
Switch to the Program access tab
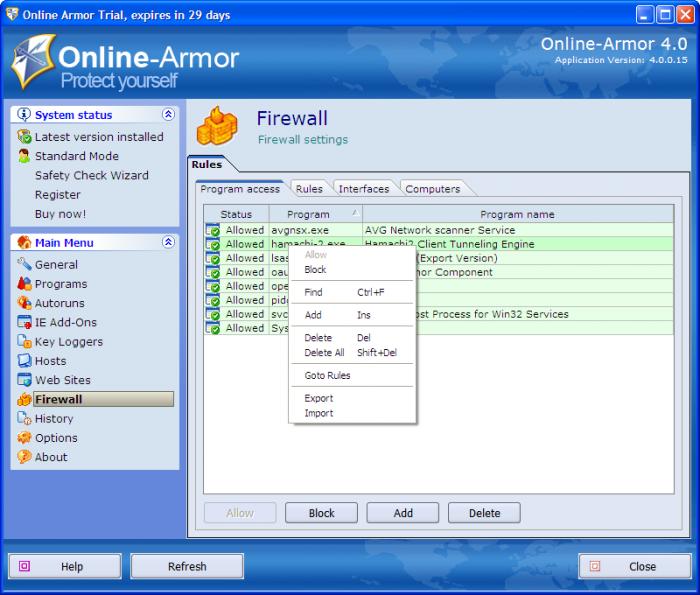pos(240,189)
